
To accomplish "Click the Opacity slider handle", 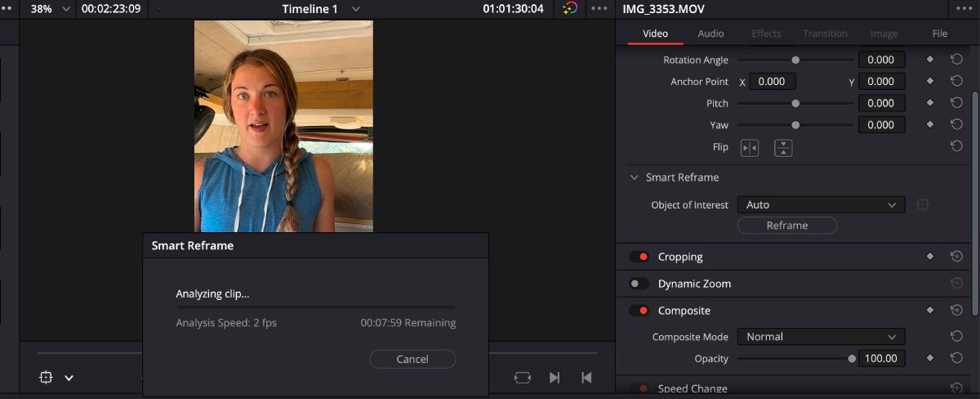I will [x=852, y=358].
